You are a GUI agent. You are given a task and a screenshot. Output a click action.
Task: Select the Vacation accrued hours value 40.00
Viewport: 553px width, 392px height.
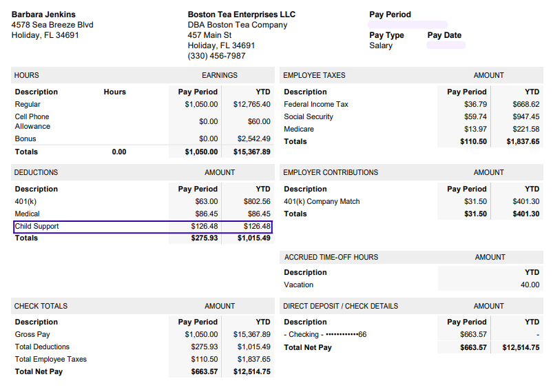point(530,285)
